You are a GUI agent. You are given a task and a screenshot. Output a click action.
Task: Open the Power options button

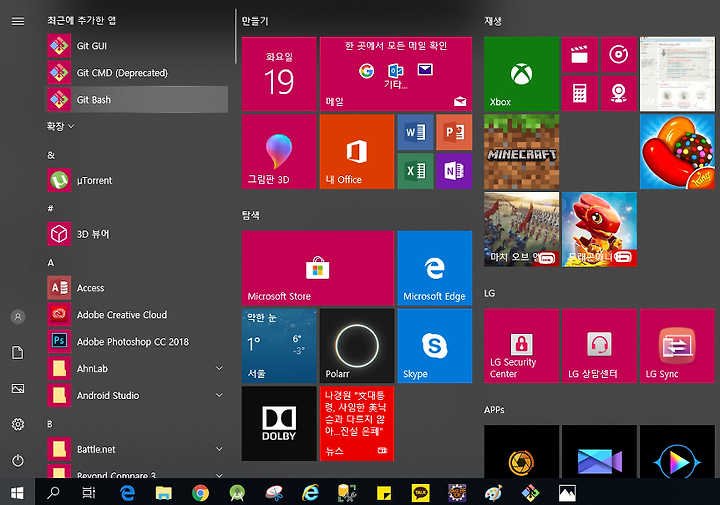(18, 460)
